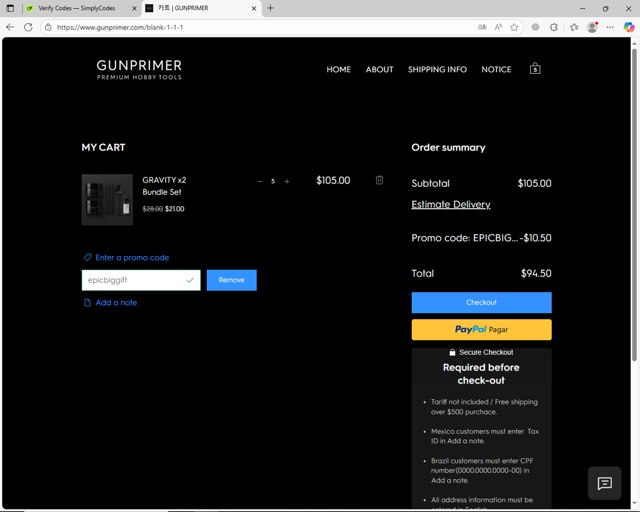This screenshot has height=512, width=640.
Task: Decrease quantity with the minus button
Action: click(260, 181)
